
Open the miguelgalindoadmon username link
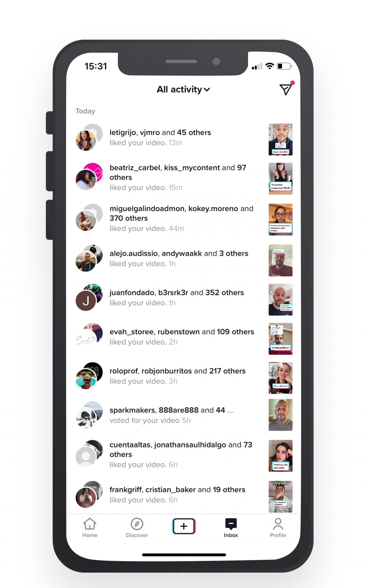(148, 209)
